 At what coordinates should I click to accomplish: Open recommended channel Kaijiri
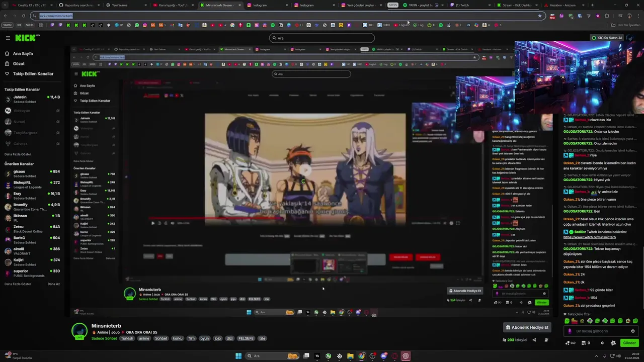[32, 262]
